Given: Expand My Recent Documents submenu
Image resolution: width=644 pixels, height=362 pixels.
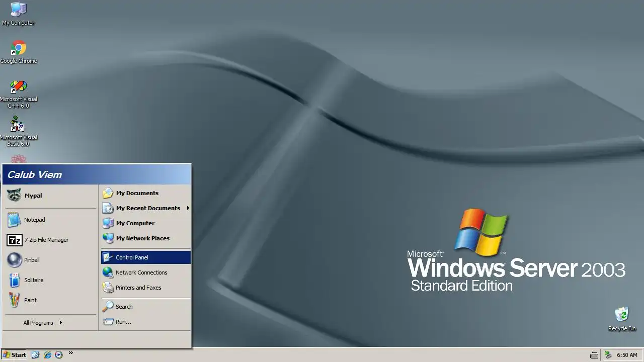Looking at the screenshot, I should point(146,208).
